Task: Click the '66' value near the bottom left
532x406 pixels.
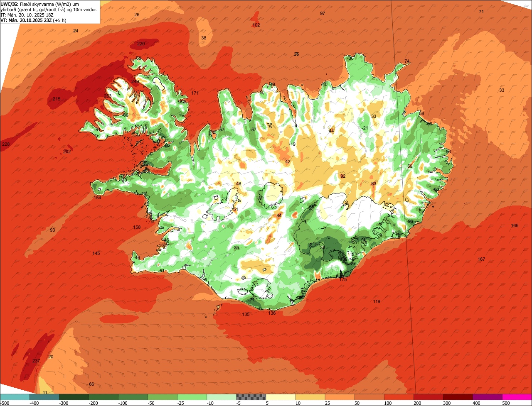Action: tap(91, 384)
